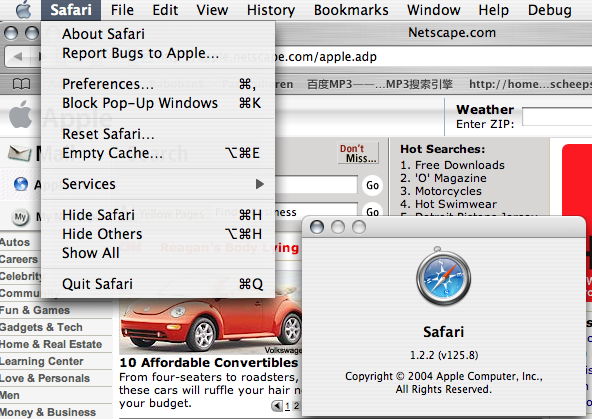
Task: Click the upper search text field
Action: [316, 185]
